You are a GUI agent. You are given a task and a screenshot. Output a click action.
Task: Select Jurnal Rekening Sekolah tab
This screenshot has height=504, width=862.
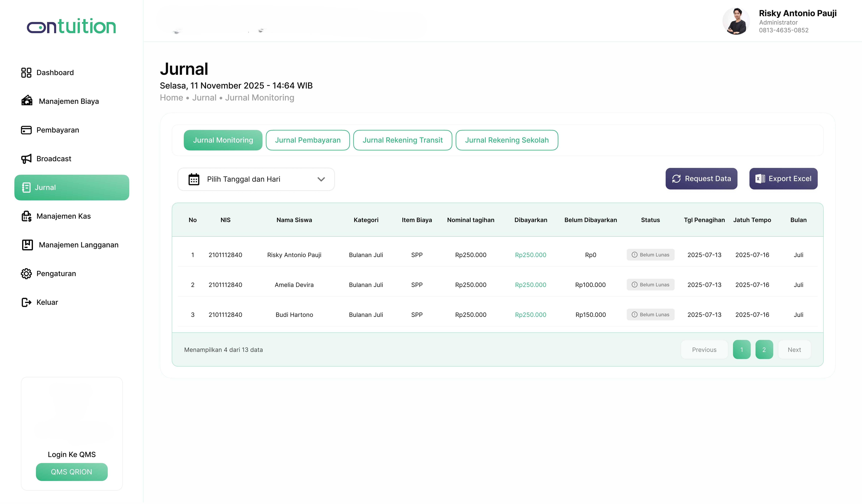click(x=506, y=140)
